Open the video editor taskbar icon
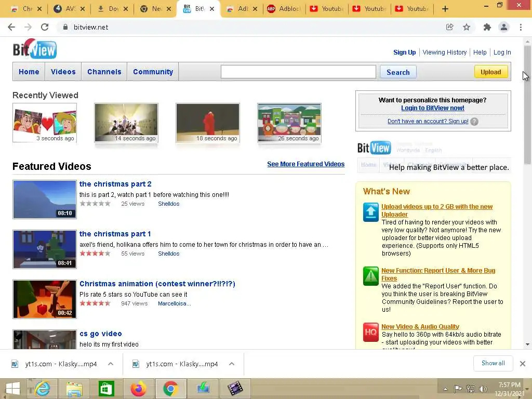 point(235,389)
